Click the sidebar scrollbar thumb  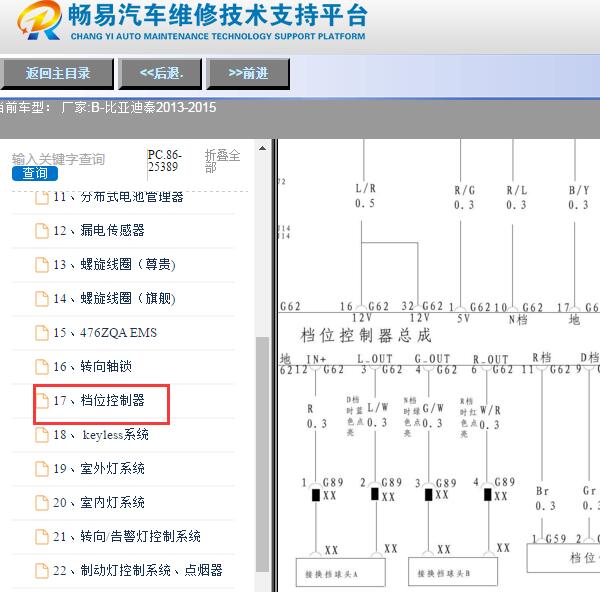pyautogui.click(x=262, y=454)
